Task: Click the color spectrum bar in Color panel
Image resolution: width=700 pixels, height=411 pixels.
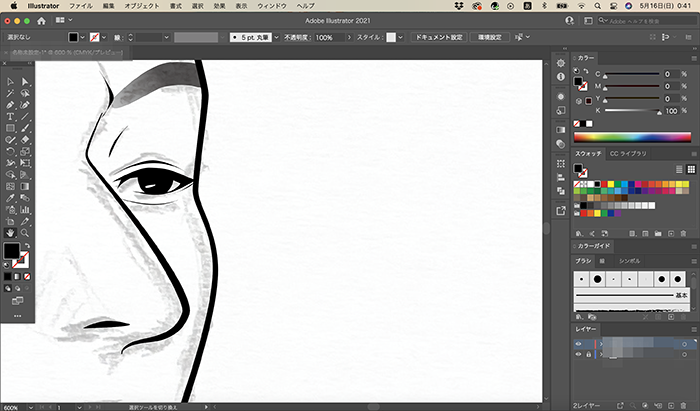Action: click(632, 137)
